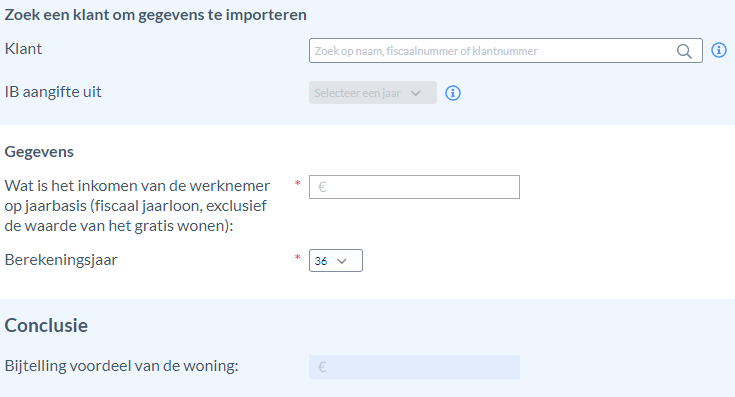
Task: Click the Klant label text
Action: [x=23, y=49]
